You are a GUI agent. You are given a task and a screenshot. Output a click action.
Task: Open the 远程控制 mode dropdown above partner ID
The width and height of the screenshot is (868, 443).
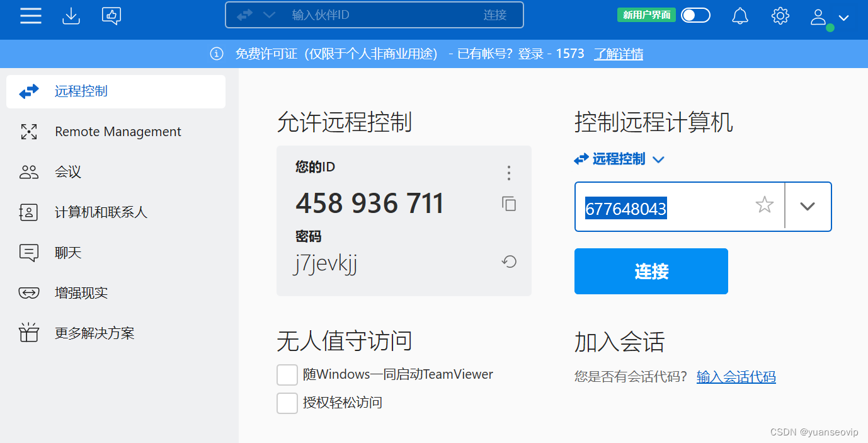(x=619, y=159)
